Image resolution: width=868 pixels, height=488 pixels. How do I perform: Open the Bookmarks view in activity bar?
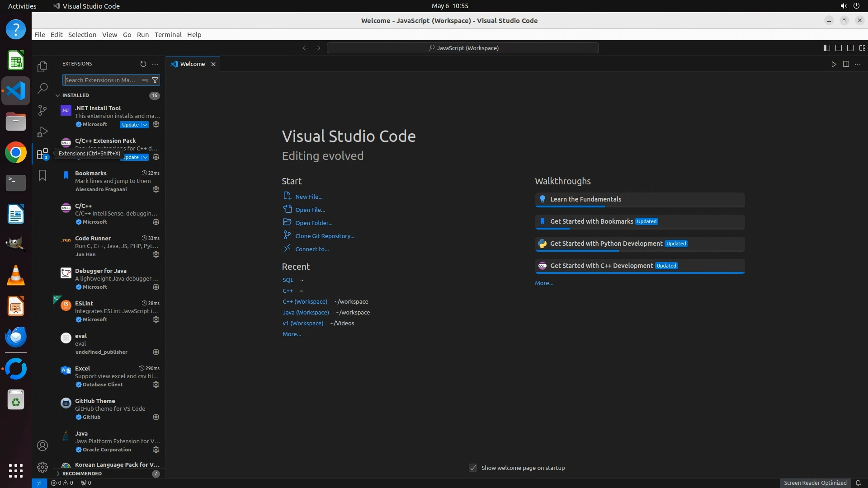tap(42, 175)
